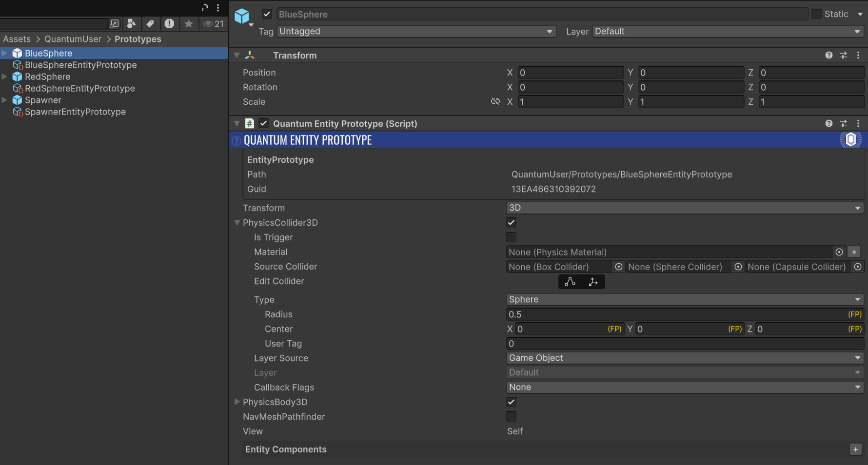Click the search by import log type icon
This screenshot has height=465, width=868.
(169, 23)
